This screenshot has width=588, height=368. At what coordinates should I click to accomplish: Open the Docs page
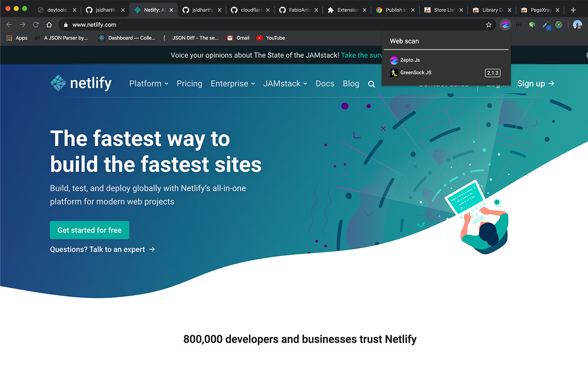point(325,84)
